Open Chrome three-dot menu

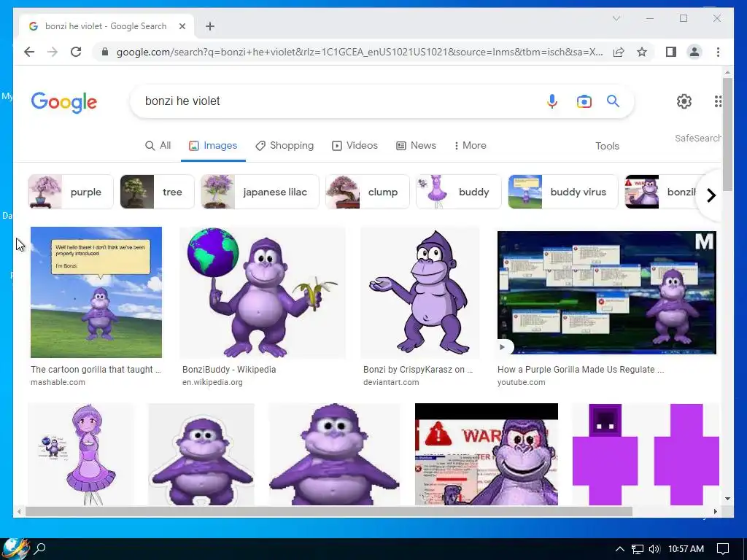(x=718, y=52)
